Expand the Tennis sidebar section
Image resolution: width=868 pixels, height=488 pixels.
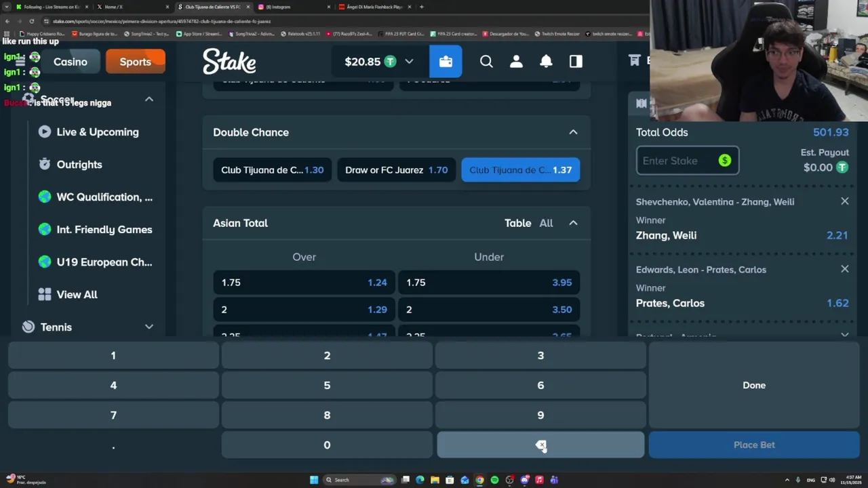pyautogui.click(x=149, y=327)
